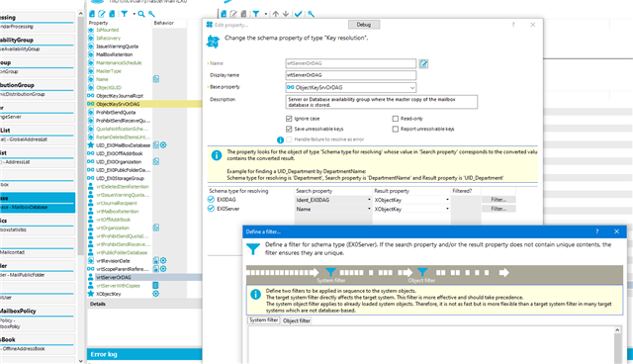Click edit name pencil icon beside Name field
Image resolution: width=633 pixels, height=364 pixels.
click(x=423, y=63)
